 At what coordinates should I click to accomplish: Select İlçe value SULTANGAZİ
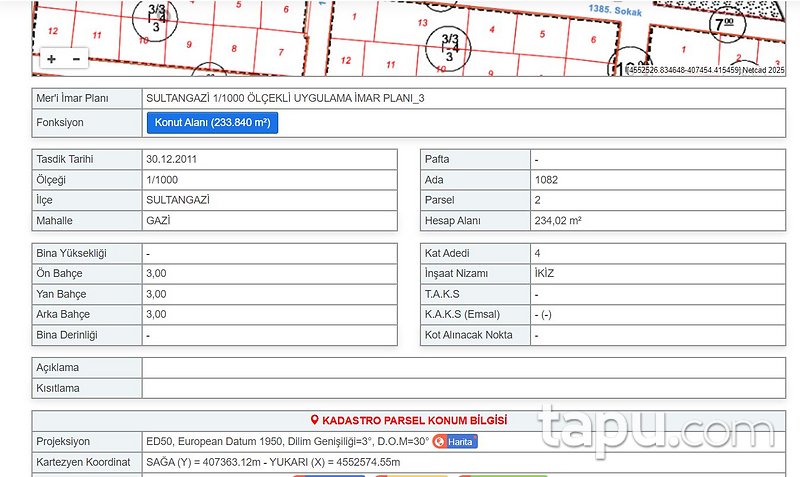pyautogui.click(x=178, y=200)
